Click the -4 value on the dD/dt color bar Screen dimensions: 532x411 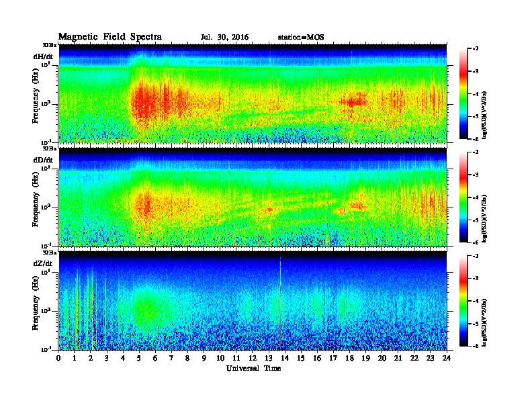pos(476,197)
